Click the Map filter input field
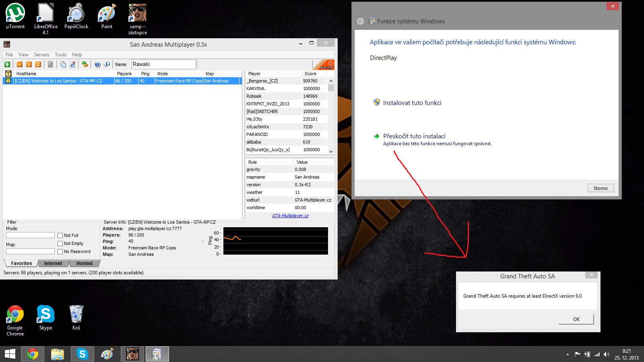644x362 pixels. pos(30,251)
